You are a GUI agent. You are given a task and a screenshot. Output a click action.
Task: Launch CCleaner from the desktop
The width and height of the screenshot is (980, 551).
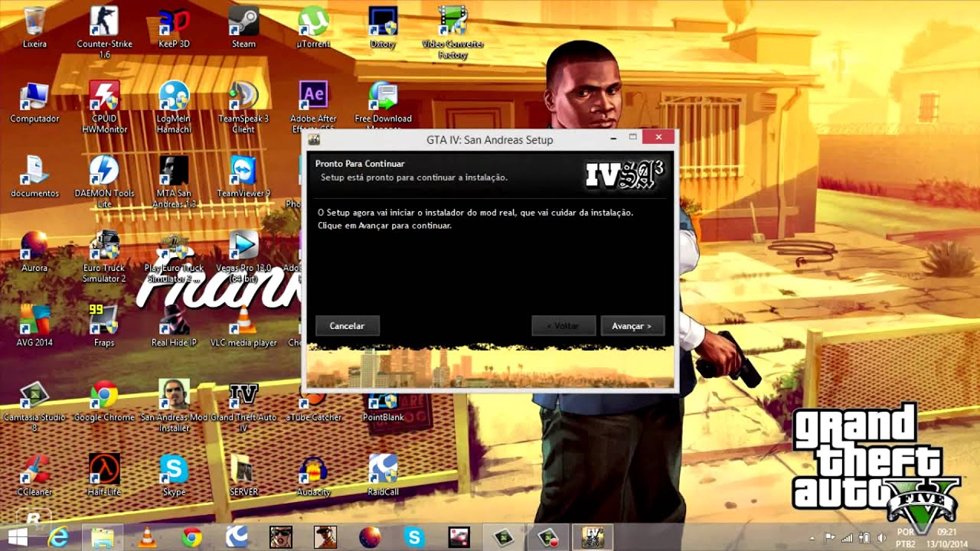click(x=34, y=476)
